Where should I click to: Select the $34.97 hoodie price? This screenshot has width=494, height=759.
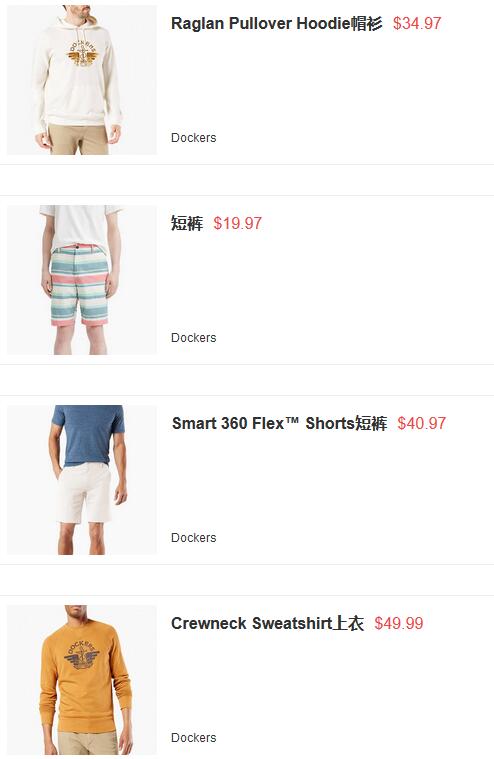(x=417, y=23)
